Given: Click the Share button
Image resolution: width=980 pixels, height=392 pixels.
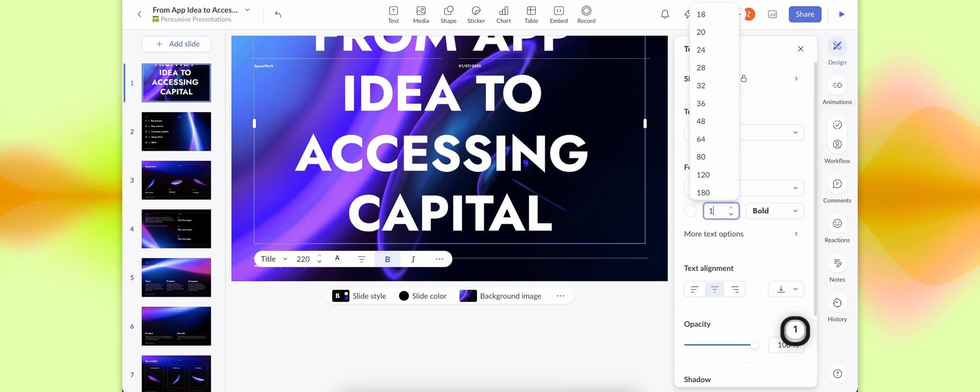Looking at the screenshot, I should click(x=804, y=14).
